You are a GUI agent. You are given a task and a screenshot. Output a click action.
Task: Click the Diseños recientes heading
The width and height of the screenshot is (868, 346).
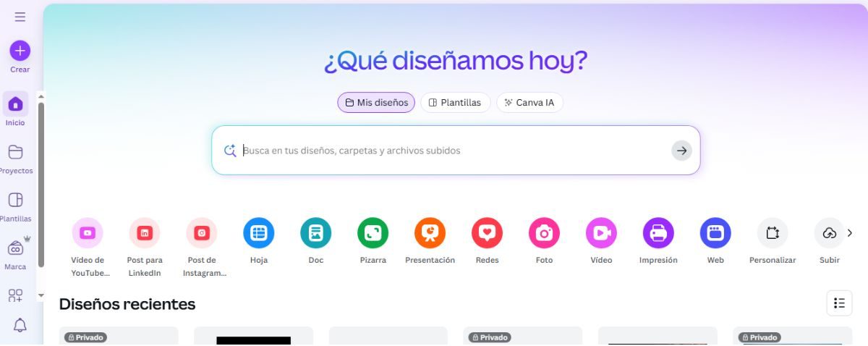pyautogui.click(x=127, y=304)
